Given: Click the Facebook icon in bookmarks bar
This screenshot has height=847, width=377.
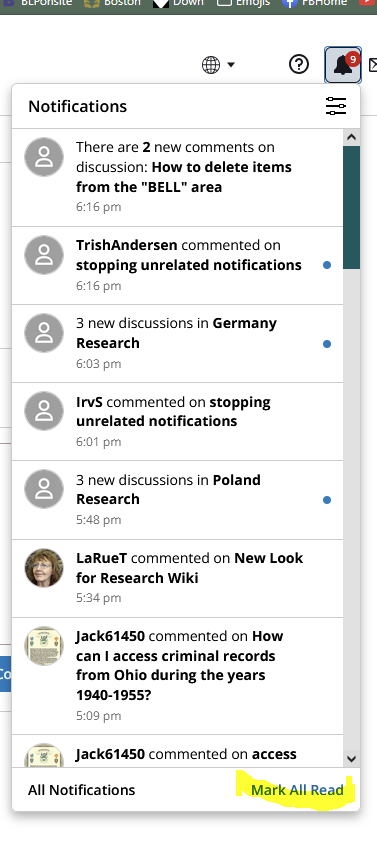Looking at the screenshot, I should click(x=290, y=3).
